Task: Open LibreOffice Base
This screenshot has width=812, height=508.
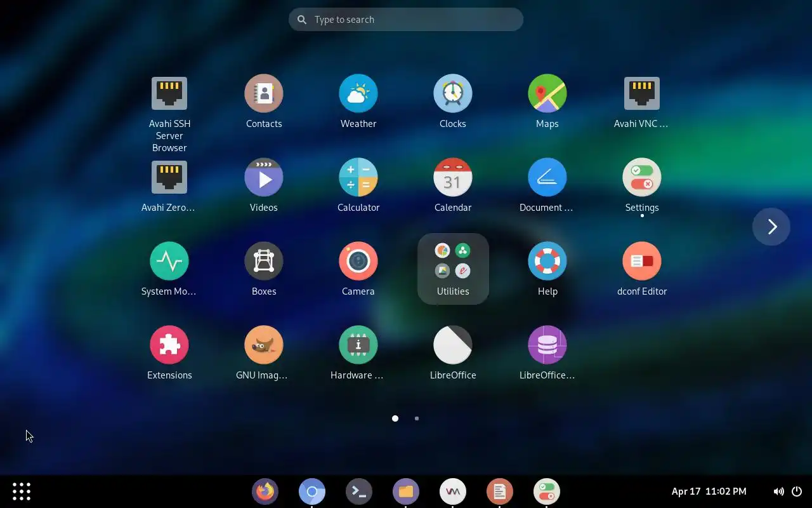Action: pos(547,345)
